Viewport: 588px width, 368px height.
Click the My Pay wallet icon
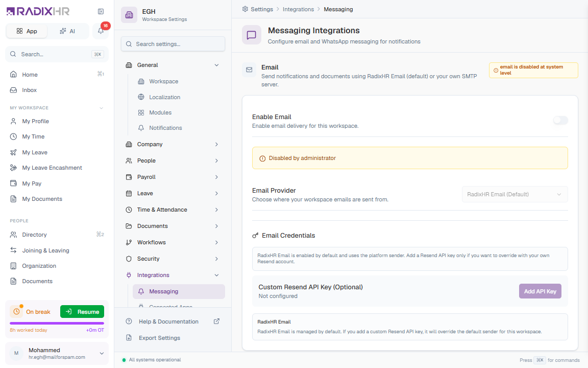pyautogui.click(x=13, y=183)
